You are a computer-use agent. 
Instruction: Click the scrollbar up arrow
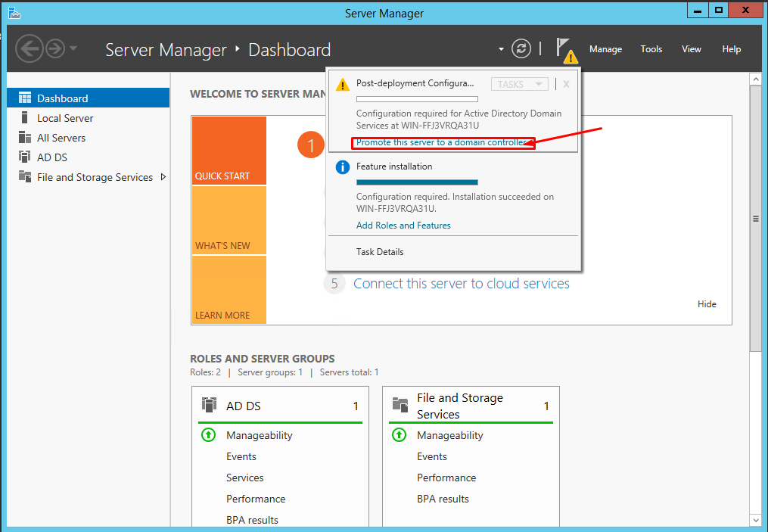(x=756, y=79)
